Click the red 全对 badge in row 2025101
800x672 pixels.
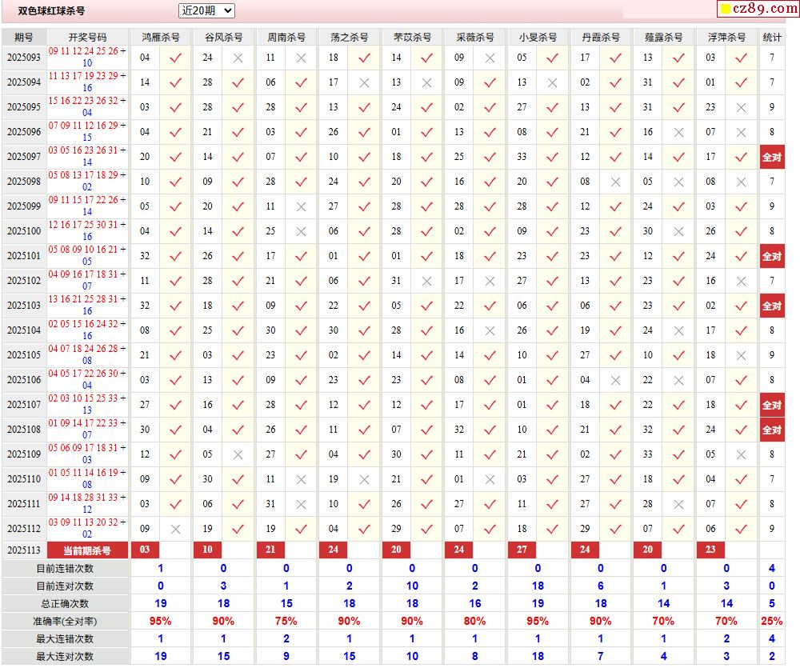(x=771, y=256)
